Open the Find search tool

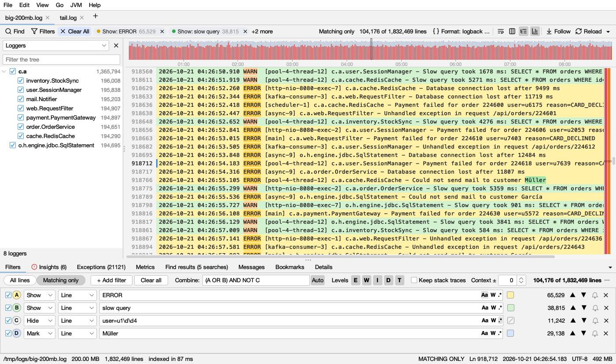click(15, 31)
